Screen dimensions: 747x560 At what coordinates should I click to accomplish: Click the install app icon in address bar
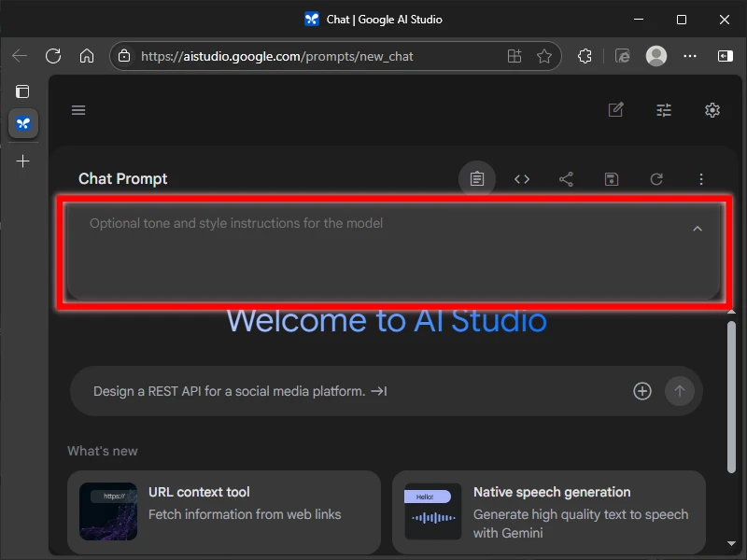pos(514,56)
